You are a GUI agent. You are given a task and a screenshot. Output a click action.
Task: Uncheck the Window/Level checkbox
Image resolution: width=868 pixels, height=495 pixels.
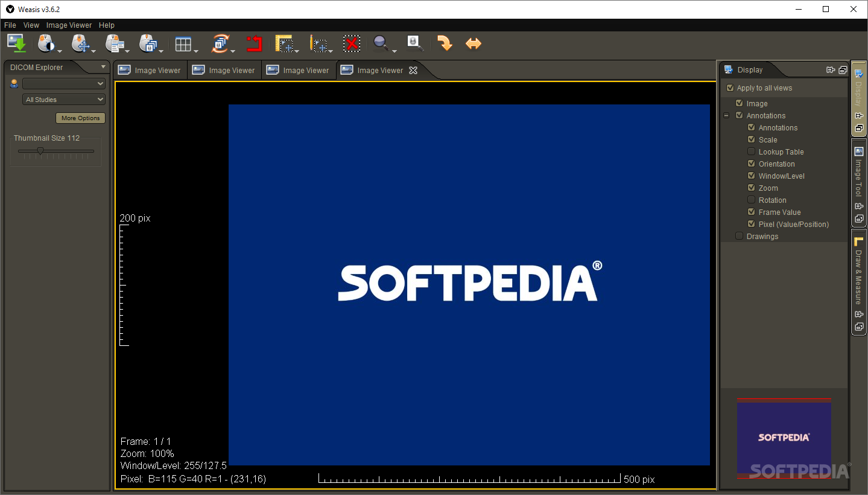(x=752, y=176)
